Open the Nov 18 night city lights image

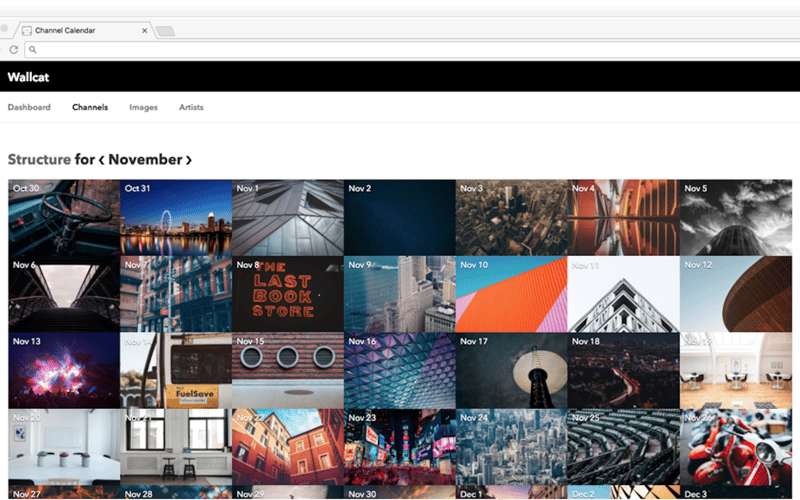coord(623,370)
